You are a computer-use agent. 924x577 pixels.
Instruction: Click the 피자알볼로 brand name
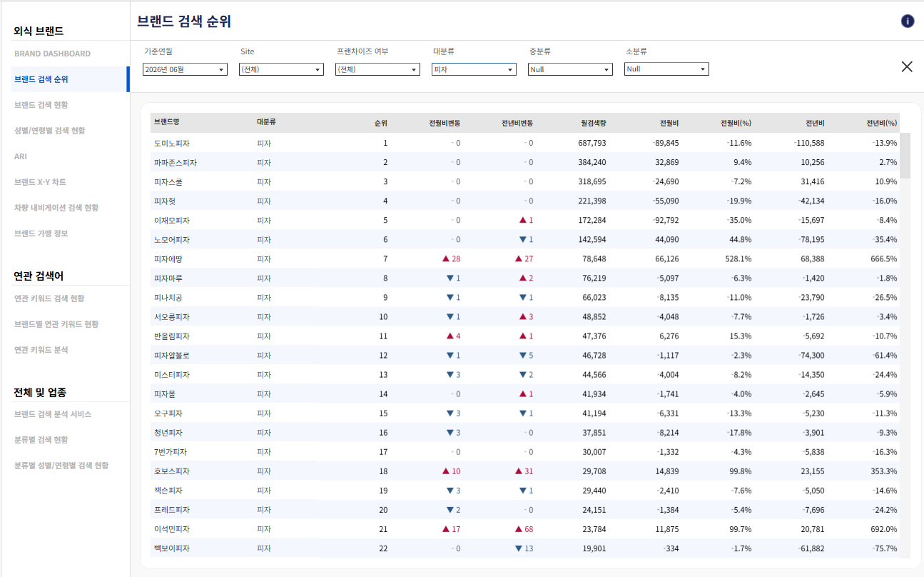point(171,356)
